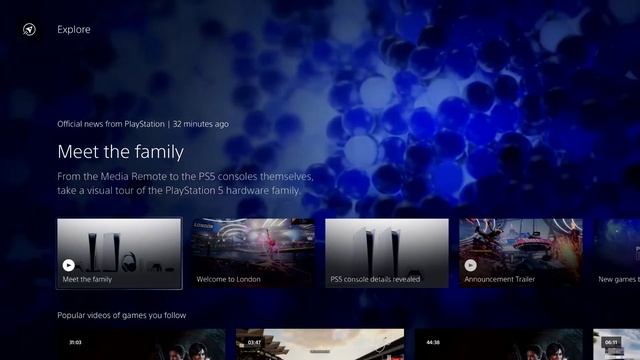Click the 32 minutes ago timestamp

(200, 124)
